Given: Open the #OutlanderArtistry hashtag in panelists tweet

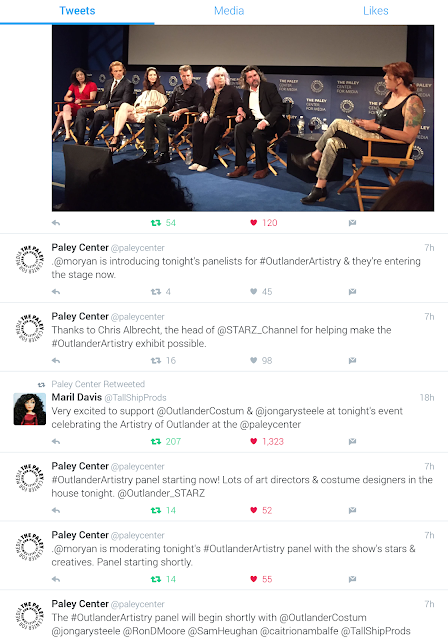Looking at the screenshot, I should [300, 261].
